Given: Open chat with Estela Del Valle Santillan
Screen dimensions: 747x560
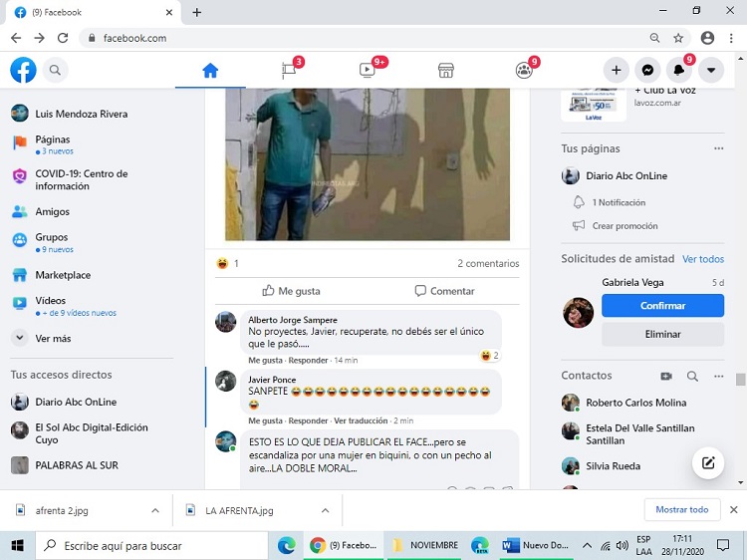Looking at the screenshot, I should [639, 434].
